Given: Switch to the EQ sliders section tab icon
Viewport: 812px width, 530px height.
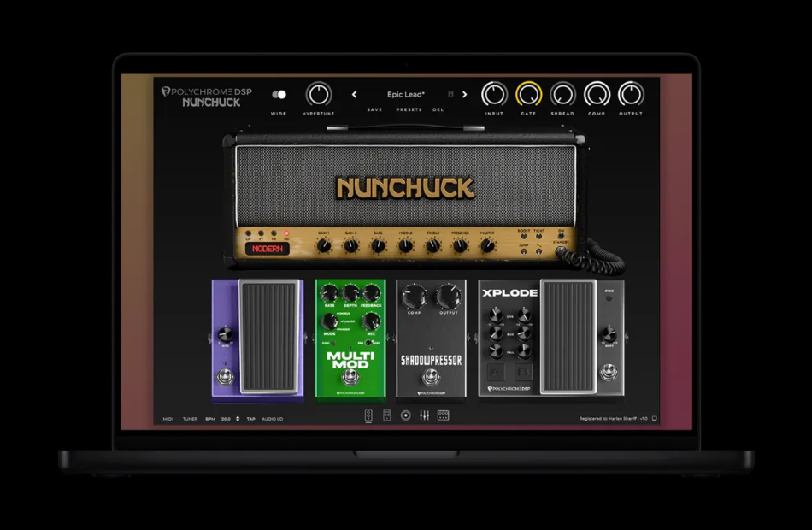Looking at the screenshot, I should [424, 415].
